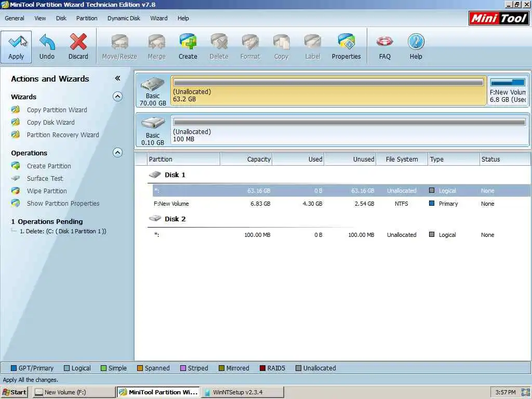Select F:New Volume block in disk map
Image resolution: width=532 pixels, height=399 pixels.
click(508, 90)
